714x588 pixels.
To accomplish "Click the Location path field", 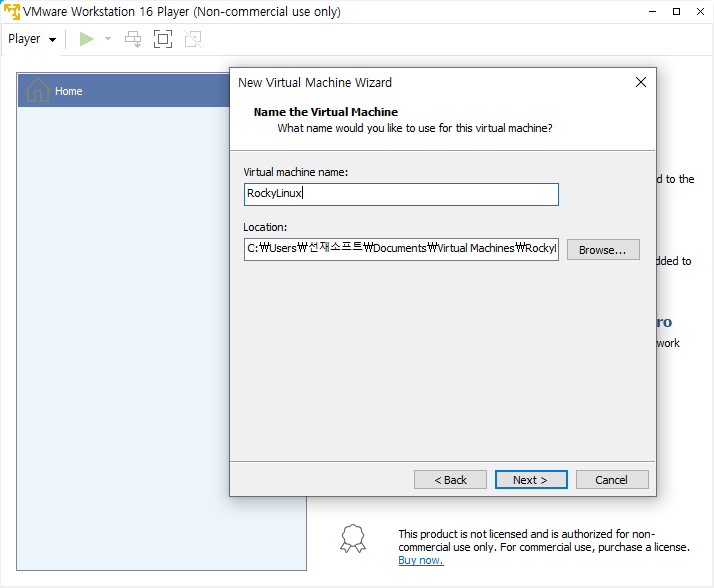I will tap(401, 249).
